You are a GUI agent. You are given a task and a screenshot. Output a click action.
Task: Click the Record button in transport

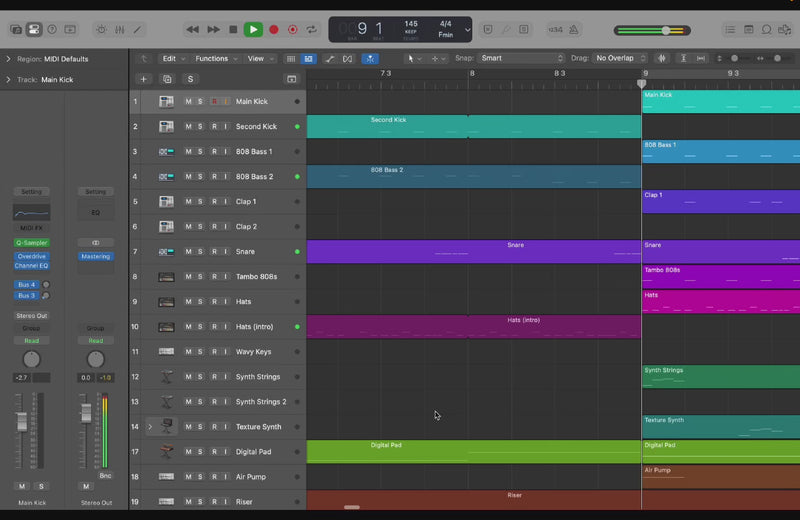coord(273,30)
